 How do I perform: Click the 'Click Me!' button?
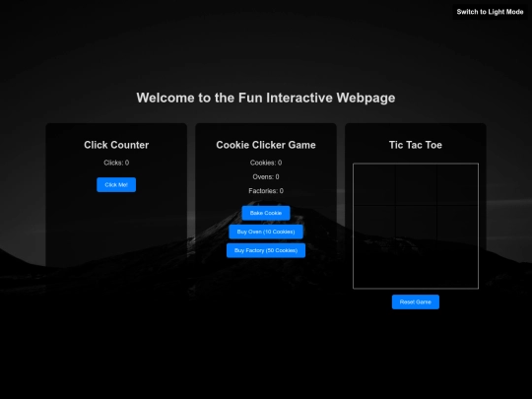[x=116, y=184]
